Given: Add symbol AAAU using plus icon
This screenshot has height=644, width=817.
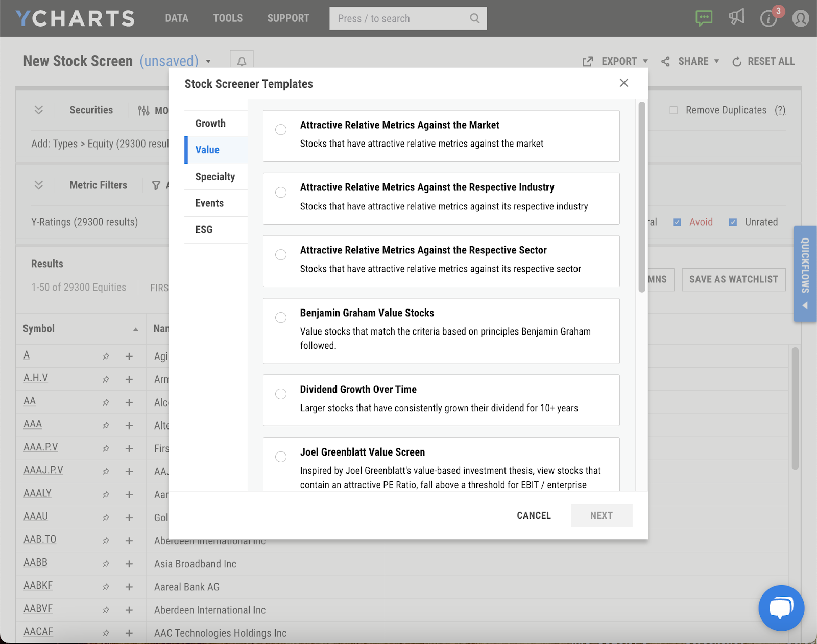Looking at the screenshot, I should tap(129, 517).
